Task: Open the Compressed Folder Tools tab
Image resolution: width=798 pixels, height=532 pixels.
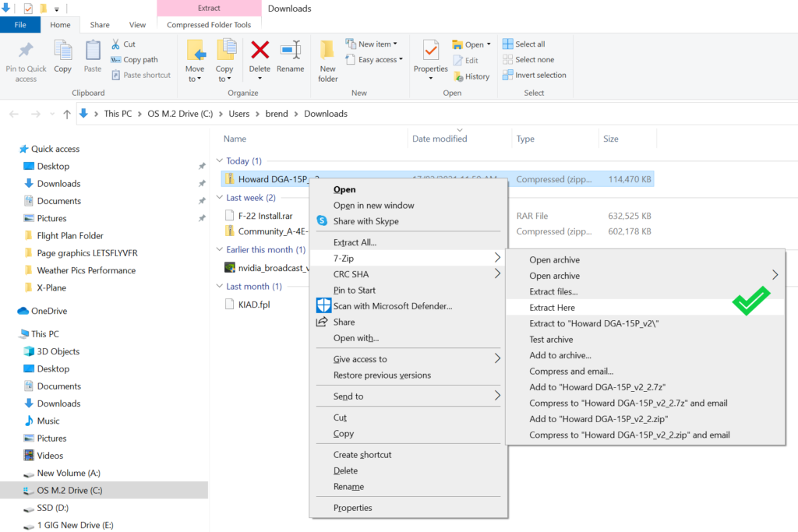Action: pos(209,24)
